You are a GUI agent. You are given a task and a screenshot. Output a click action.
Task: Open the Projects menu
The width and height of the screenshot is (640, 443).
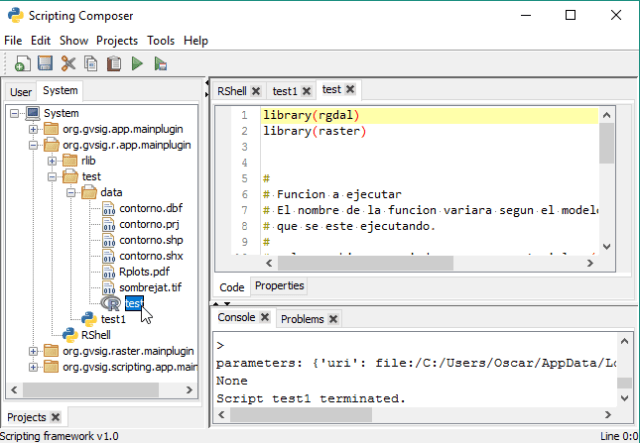pyautogui.click(x=116, y=41)
